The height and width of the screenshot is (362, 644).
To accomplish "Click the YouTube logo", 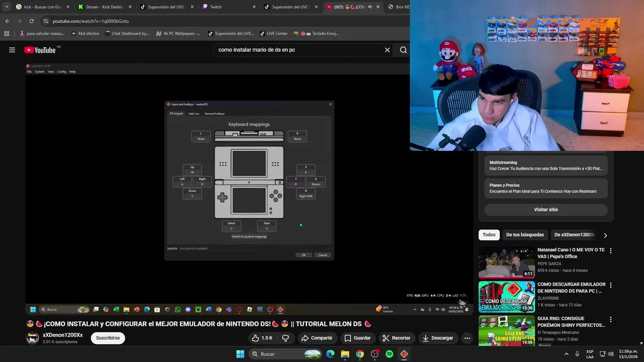I will 40,50.
